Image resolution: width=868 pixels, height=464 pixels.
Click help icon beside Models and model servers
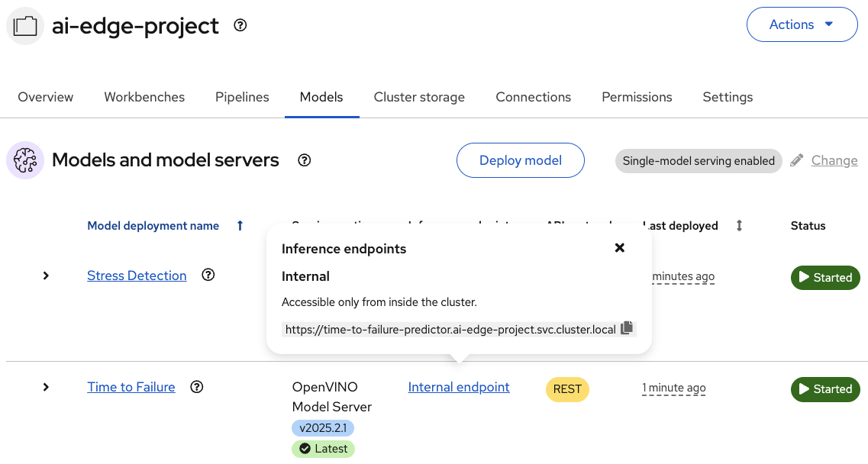point(305,160)
